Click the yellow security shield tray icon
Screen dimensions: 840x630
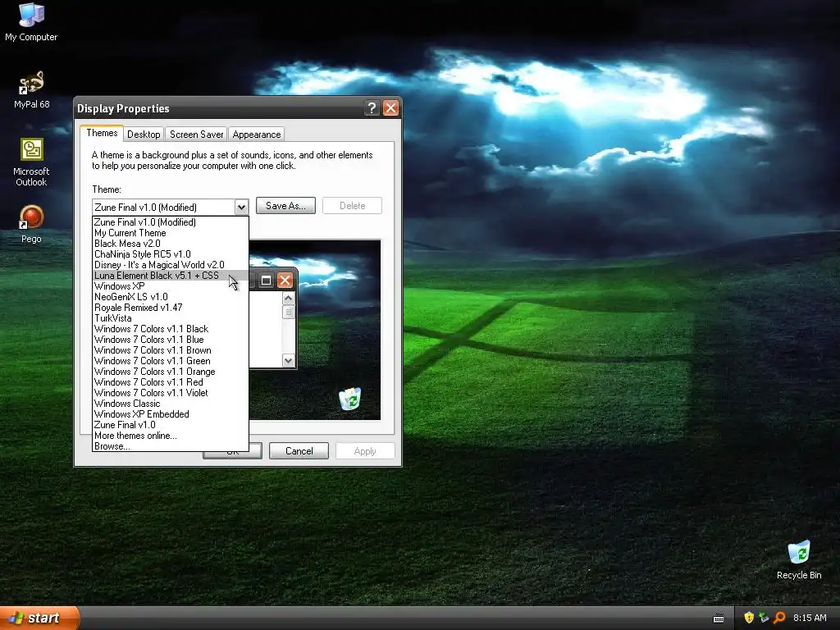click(749, 618)
